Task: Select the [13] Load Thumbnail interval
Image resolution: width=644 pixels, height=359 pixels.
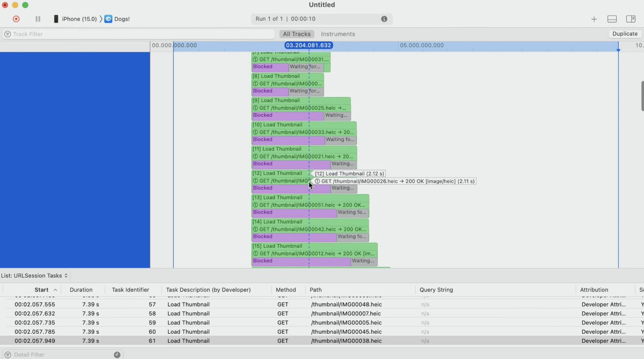Action: point(310,197)
